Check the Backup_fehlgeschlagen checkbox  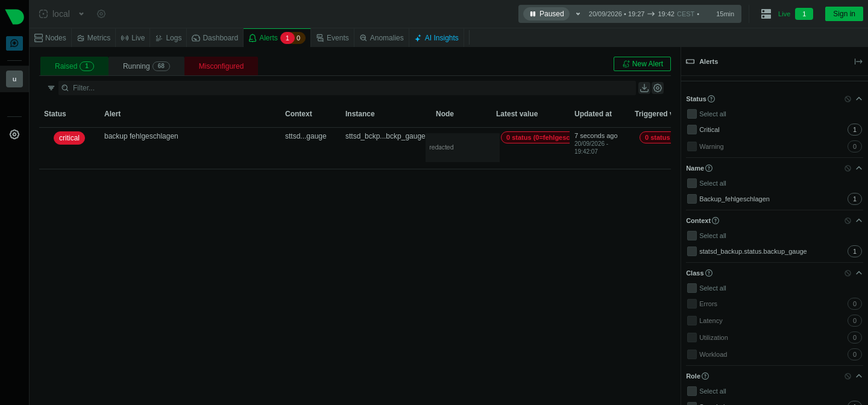pos(692,199)
